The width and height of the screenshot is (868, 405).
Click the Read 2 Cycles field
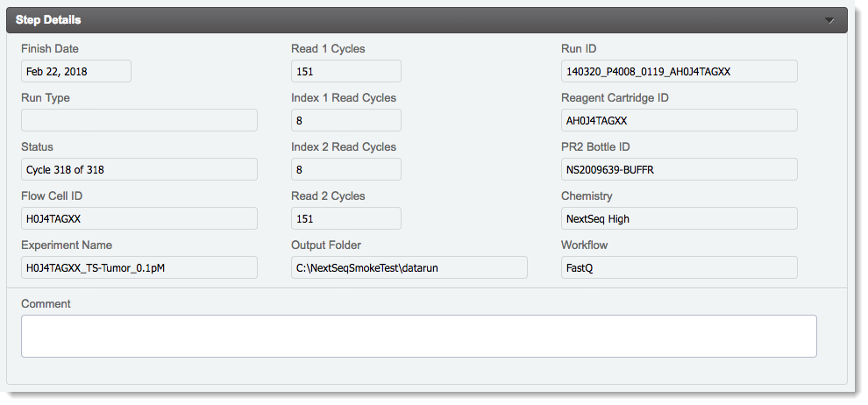click(346, 218)
